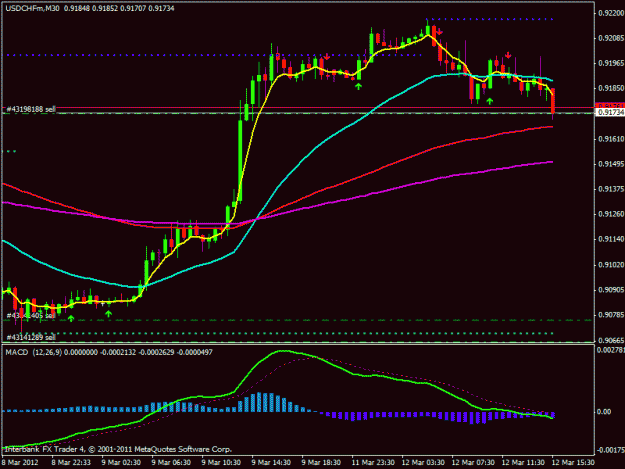Select the red down arrow at chart's highest candle

pyautogui.click(x=439, y=31)
